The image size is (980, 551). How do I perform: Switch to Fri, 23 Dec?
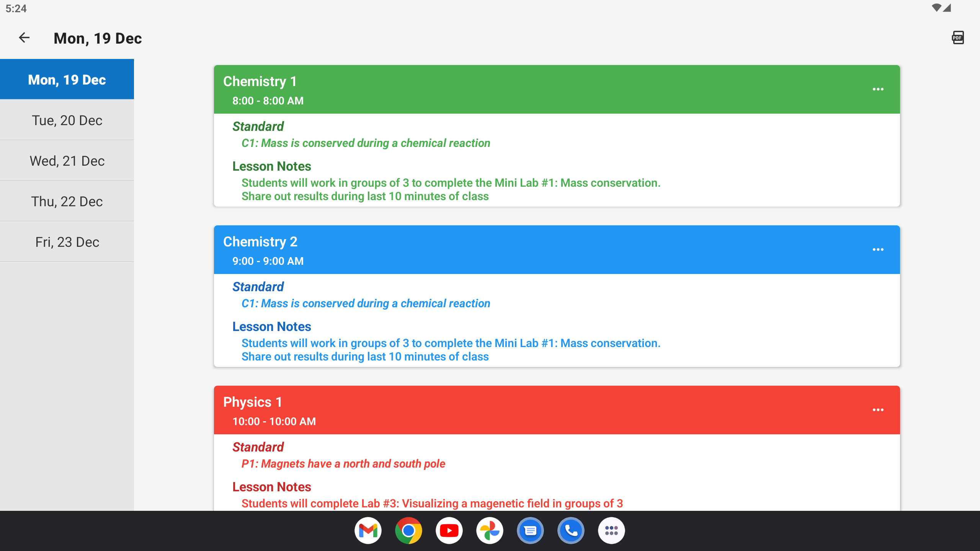click(67, 241)
